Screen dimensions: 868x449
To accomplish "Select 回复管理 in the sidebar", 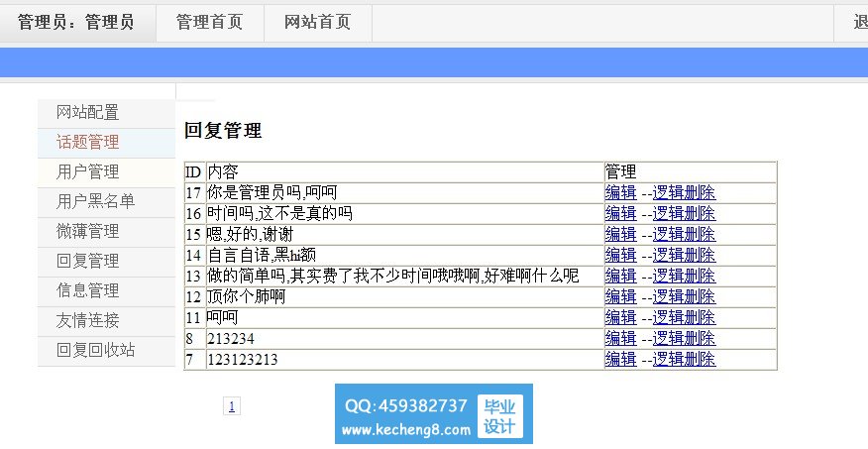I will point(106,262).
